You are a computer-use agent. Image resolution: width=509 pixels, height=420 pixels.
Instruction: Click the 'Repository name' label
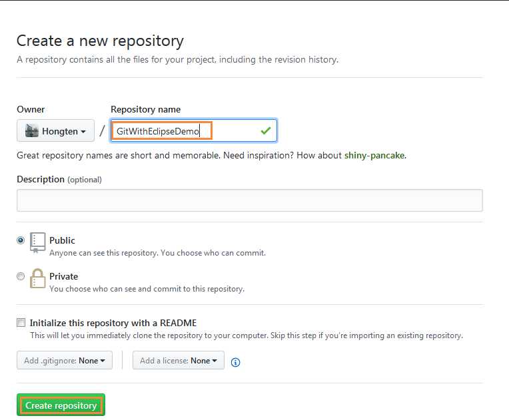[145, 109]
